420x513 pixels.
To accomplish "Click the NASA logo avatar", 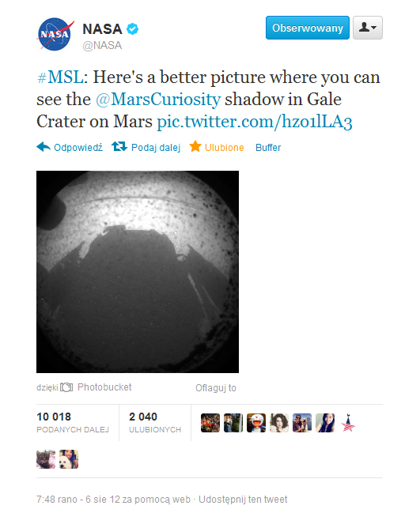I will coord(55,34).
